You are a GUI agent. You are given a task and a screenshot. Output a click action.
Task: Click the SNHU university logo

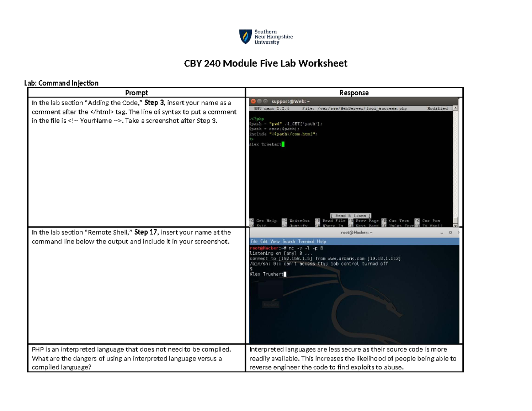266,37
